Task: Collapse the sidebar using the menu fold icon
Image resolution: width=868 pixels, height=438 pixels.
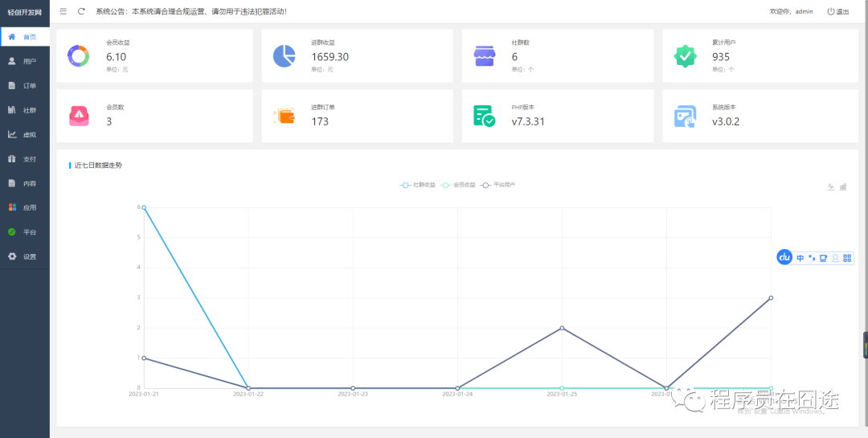Action: click(63, 11)
